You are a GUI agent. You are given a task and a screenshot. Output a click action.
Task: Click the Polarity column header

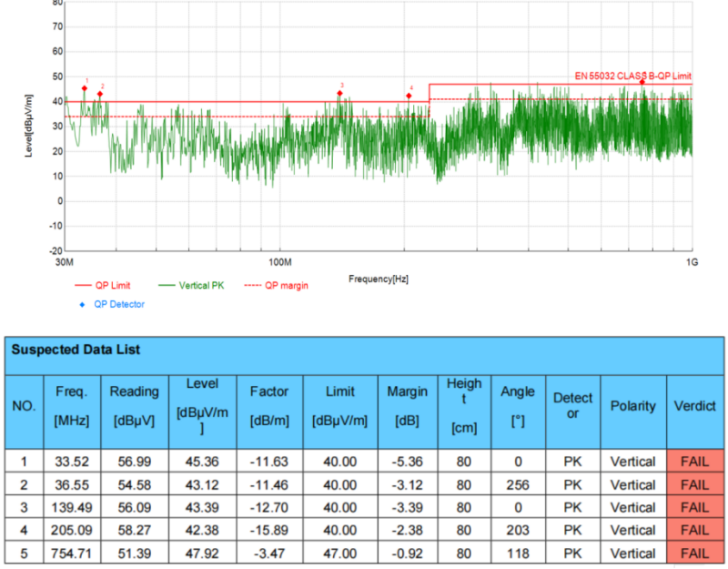click(632, 406)
